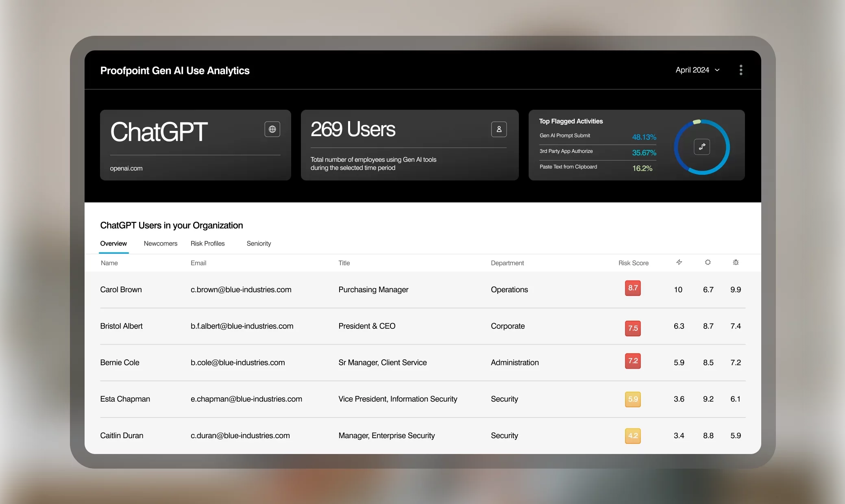Image resolution: width=845 pixels, height=504 pixels.
Task: Toggle Carol Brown's 8.7 risk score badge
Action: point(633,288)
